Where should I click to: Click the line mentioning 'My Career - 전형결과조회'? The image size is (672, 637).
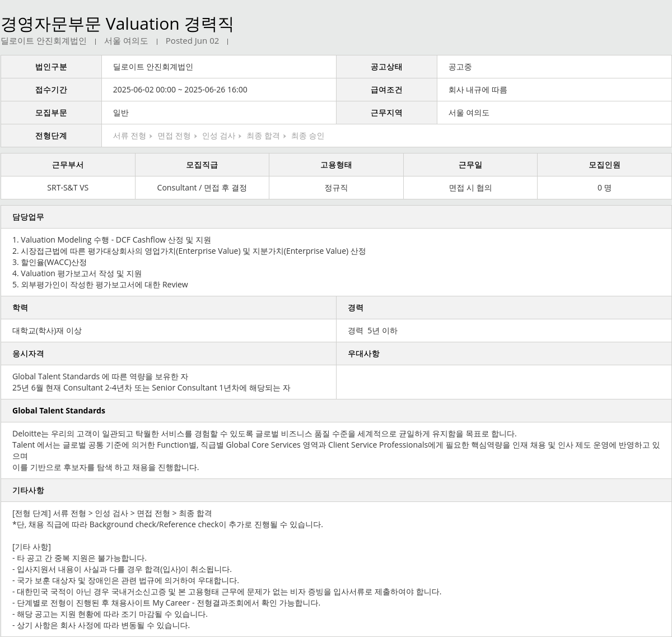coord(166,603)
